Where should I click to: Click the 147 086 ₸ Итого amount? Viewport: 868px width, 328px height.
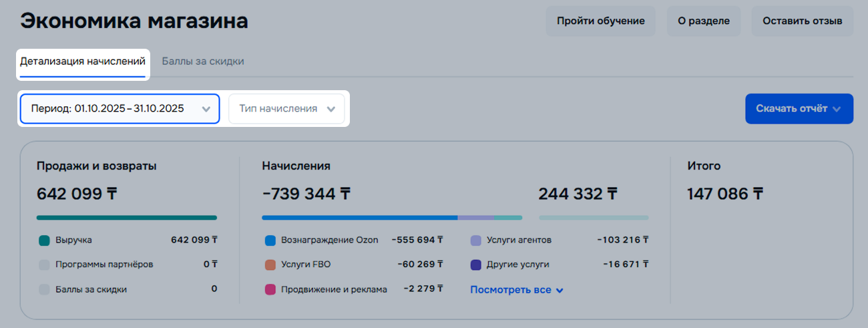(725, 194)
